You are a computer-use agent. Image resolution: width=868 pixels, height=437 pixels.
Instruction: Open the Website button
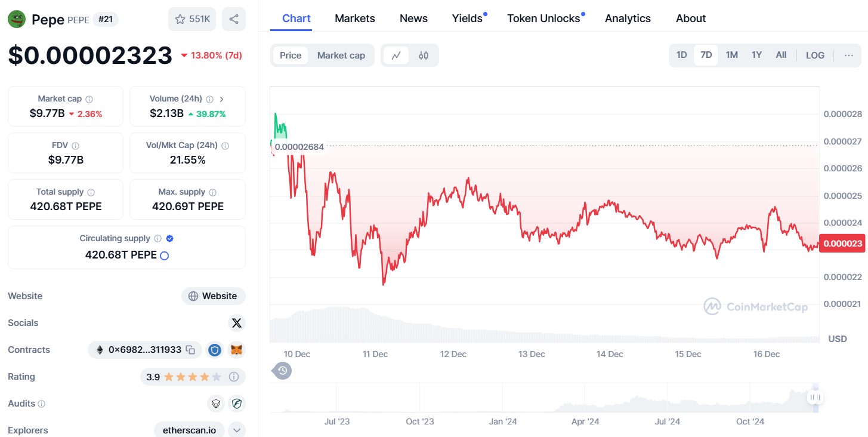[214, 296]
